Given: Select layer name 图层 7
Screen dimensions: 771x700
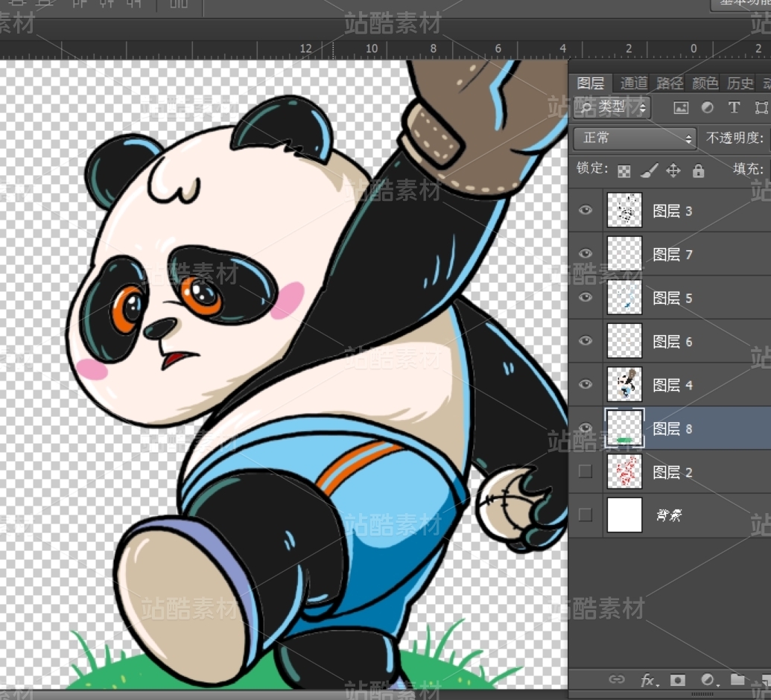Looking at the screenshot, I should (x=672, y=255).
